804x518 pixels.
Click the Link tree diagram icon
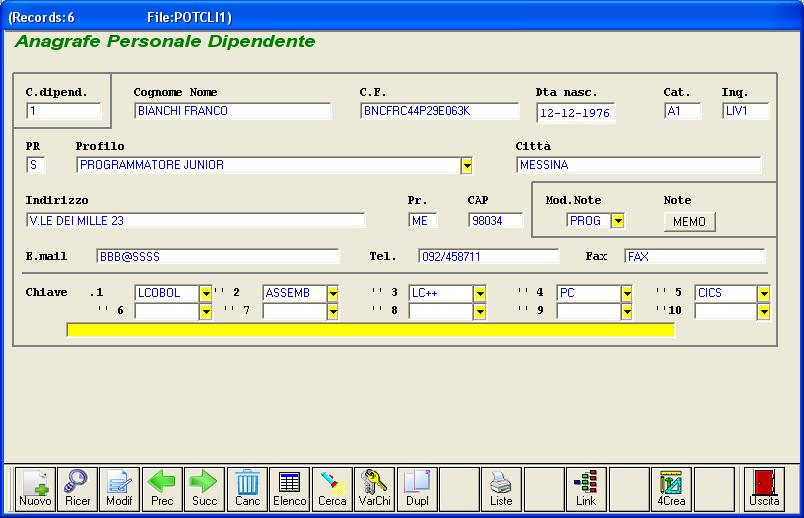pos(586,489)
